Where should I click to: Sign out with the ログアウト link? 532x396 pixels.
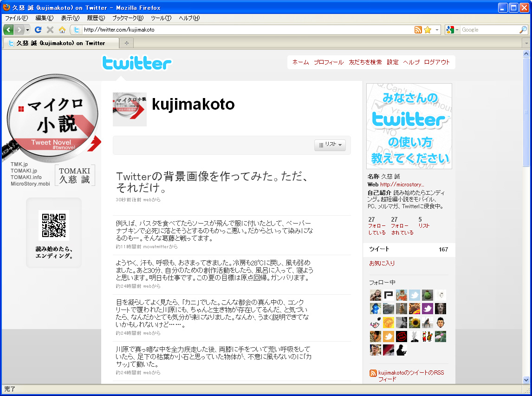click(x=437, y=62)
